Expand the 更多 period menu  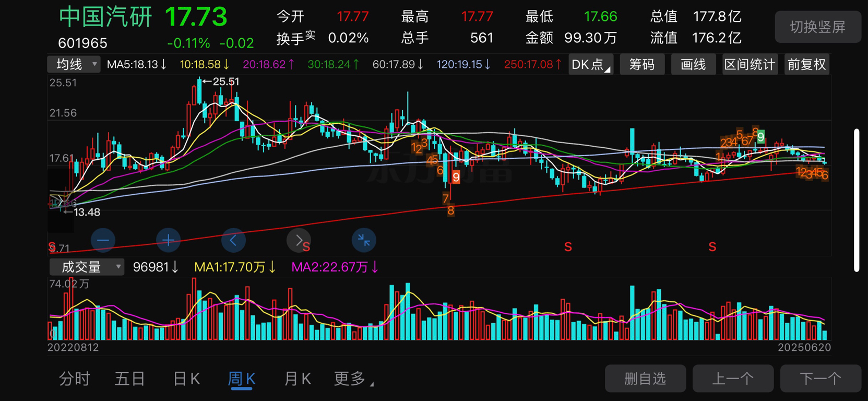click(354, 379)
